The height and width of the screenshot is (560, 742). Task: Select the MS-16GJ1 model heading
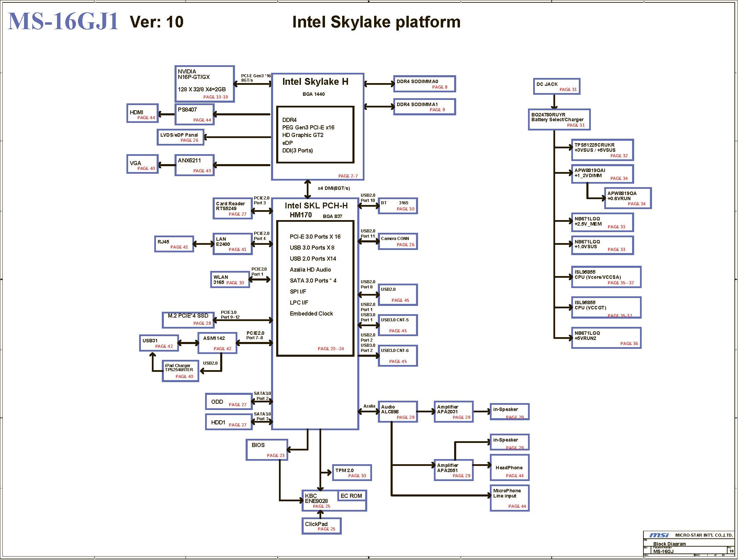tap(63, 21)
